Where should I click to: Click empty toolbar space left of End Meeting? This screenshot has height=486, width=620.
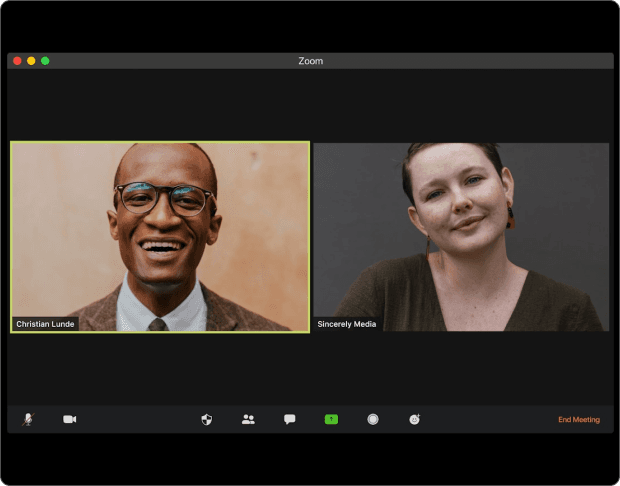tap(490, 420)
